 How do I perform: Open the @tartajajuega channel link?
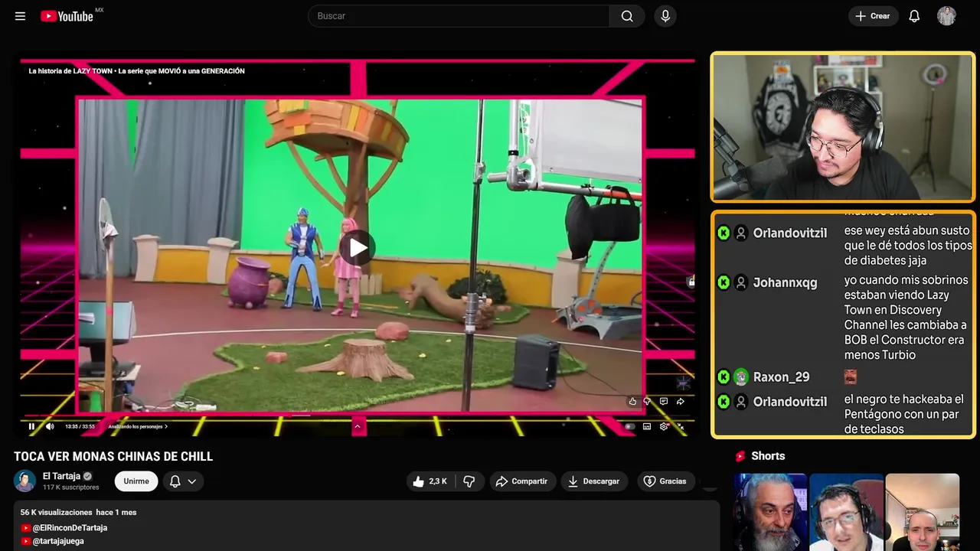pyautogui.click(x=58, y=541)
